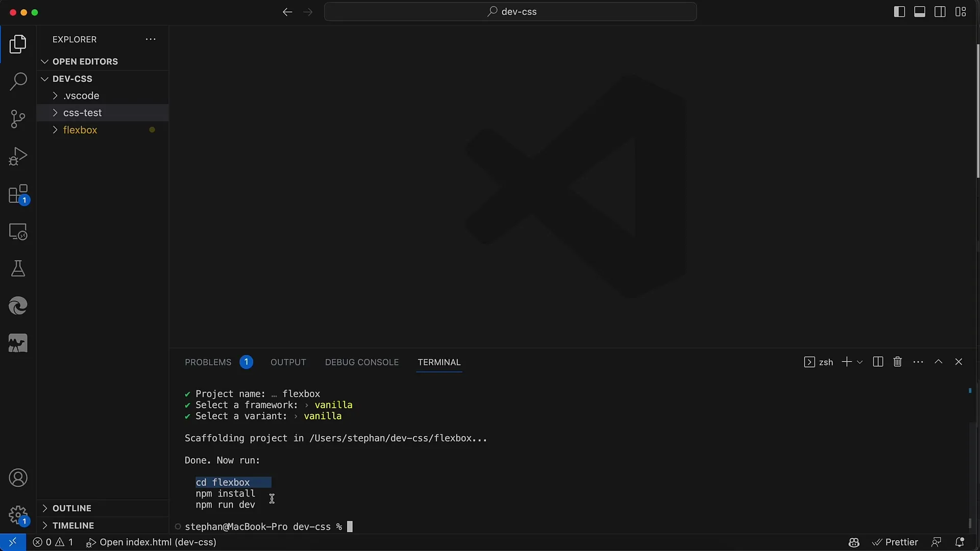The width and height of the screenshot is (980, 551).
Task: Expand the Outline section
Action: [x=103, y=508]
